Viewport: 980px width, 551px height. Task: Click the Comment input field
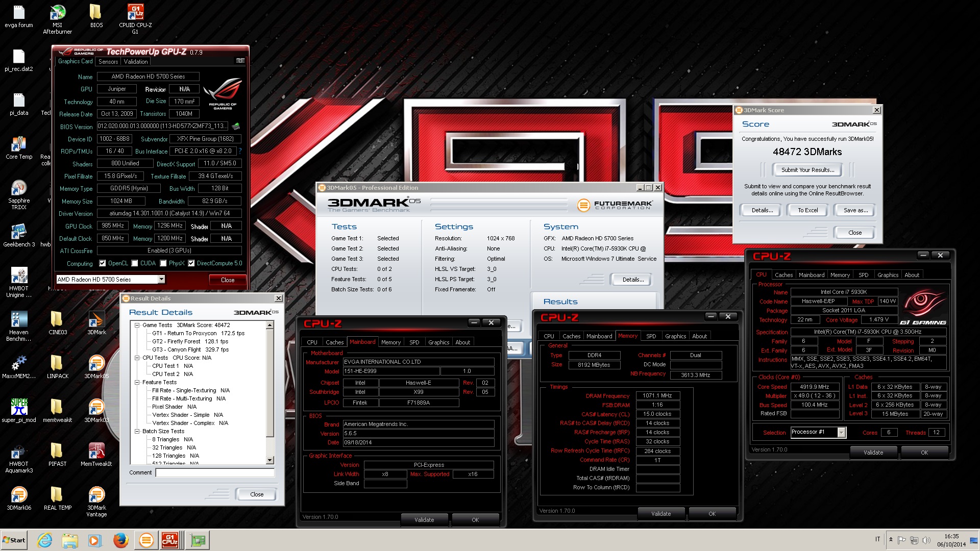(215, 473)
